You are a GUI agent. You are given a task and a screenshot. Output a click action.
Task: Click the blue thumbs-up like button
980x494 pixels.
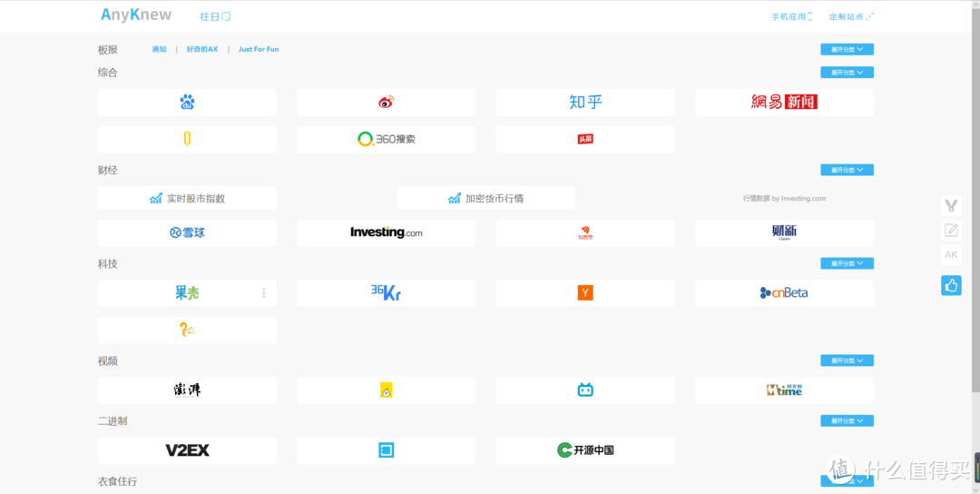click(951, 286)
